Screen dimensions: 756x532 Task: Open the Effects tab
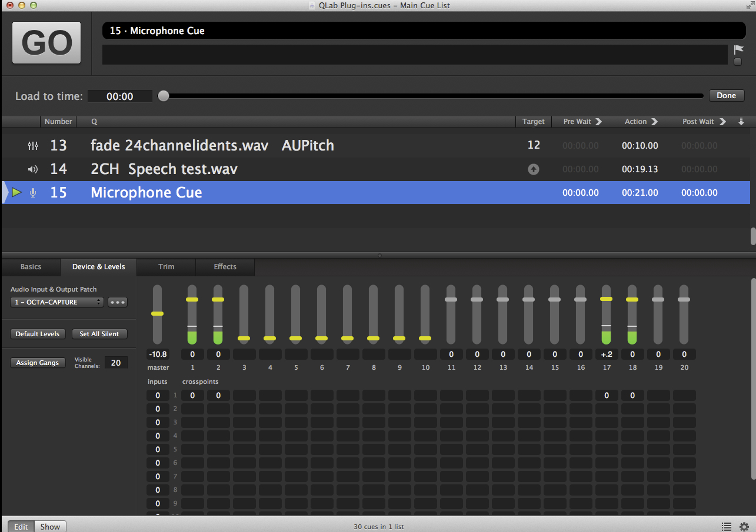click(225, 267)
